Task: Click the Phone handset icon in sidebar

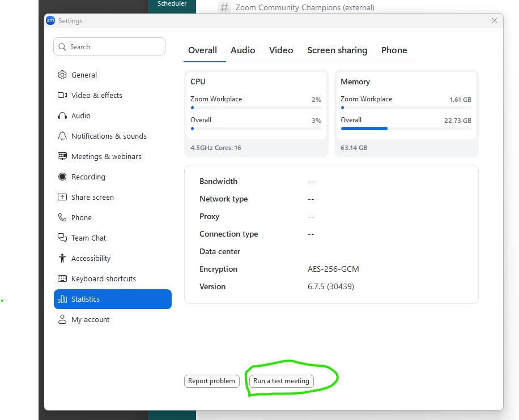Action: coord(62,217)
